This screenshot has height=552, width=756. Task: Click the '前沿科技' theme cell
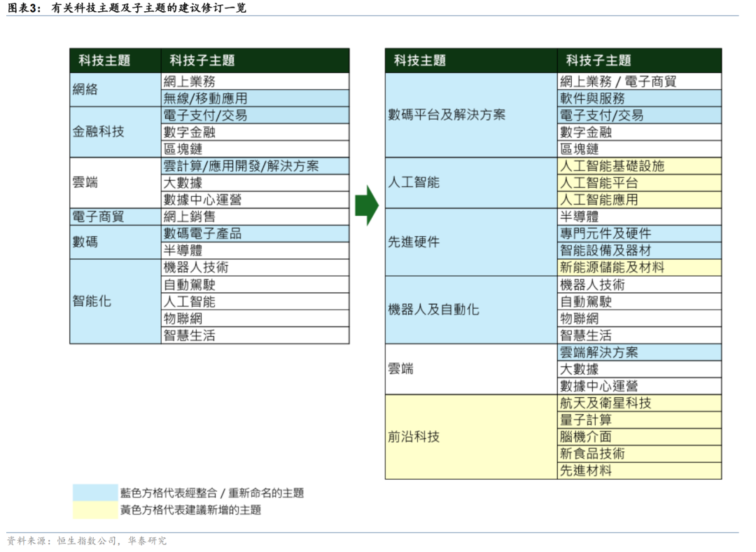coord(471,436)
